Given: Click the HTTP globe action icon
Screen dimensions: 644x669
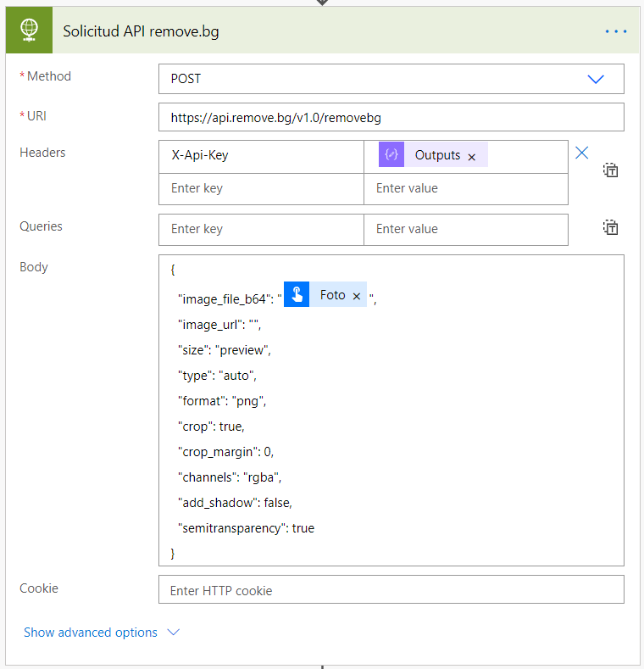Looking at the screenshot, I should tap(31, 31).
